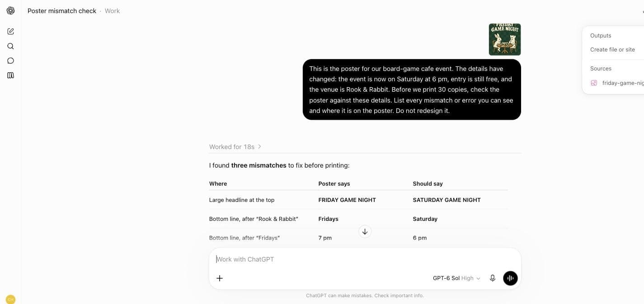This screenshot has height=304, width=644.
Task: Select 'Create file or site' option
Action: (x=612, y=50)
